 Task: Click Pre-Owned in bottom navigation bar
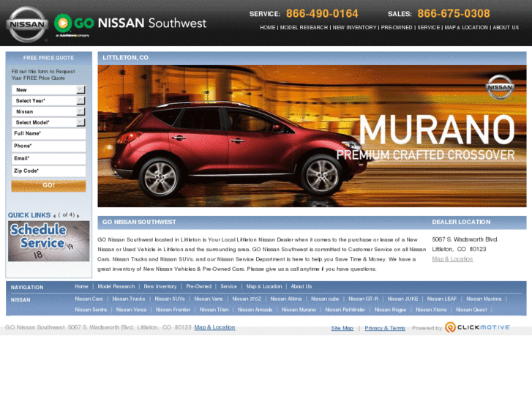pos(199,286)
